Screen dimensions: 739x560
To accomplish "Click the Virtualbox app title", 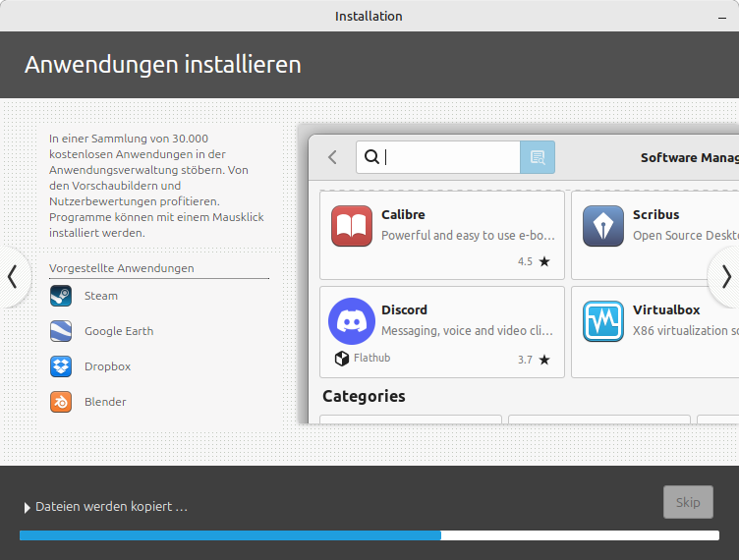I will click(666, 309).
